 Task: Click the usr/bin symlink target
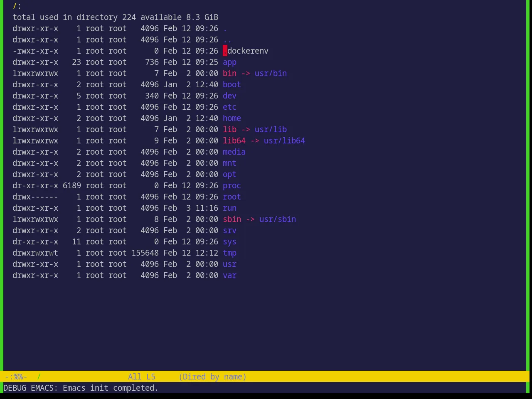coord(271,74)
